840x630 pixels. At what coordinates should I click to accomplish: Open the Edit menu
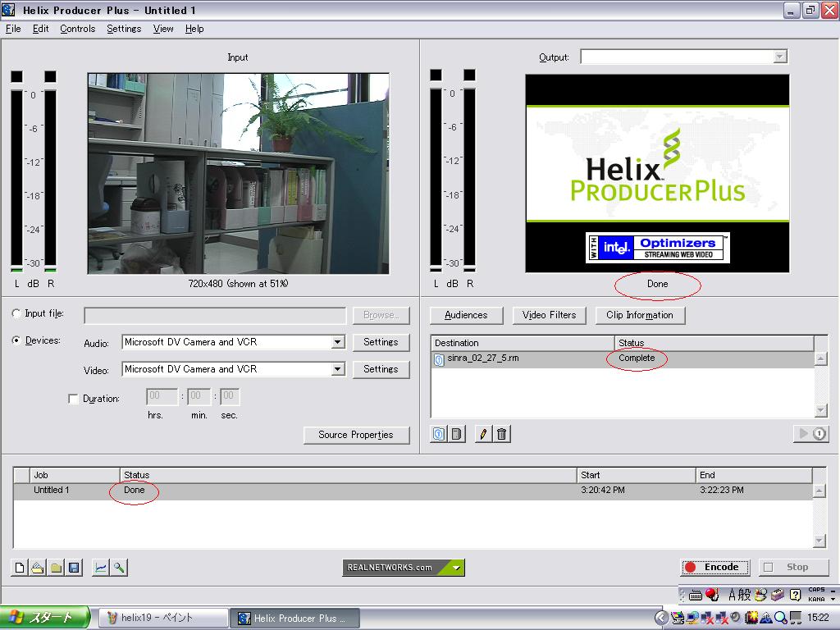pyautogui.click(x=41, y=29)
